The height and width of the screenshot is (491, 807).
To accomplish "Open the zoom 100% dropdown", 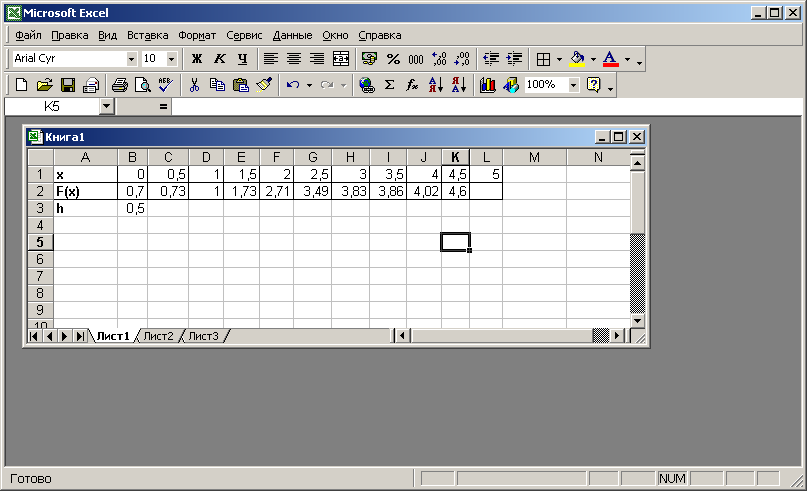I will [x=573, y=84].
